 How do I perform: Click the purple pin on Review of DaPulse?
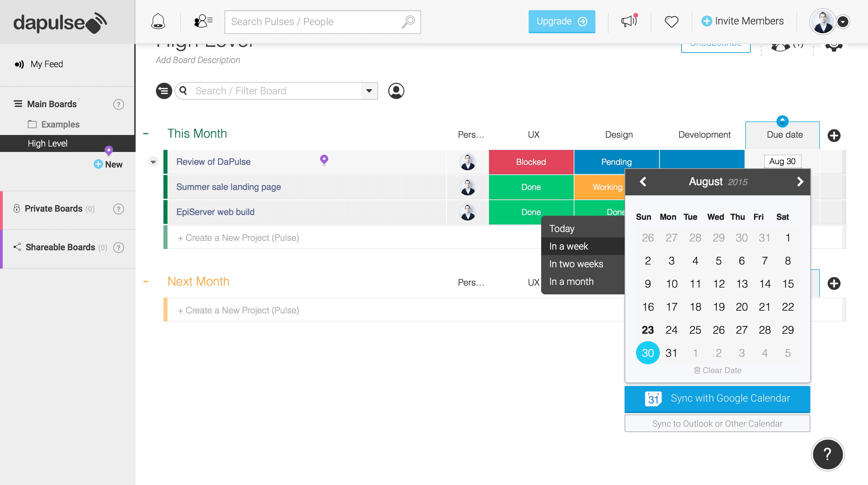click(x=324, y=159)
